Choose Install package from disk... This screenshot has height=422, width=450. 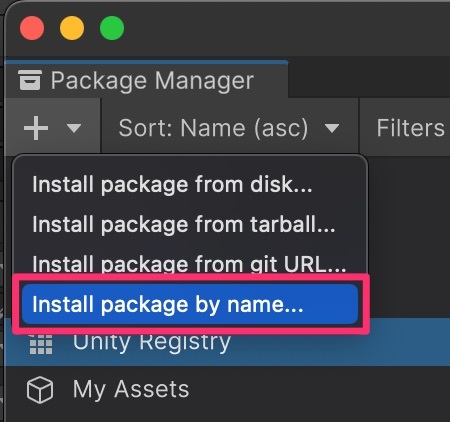[x=172, y=185]
